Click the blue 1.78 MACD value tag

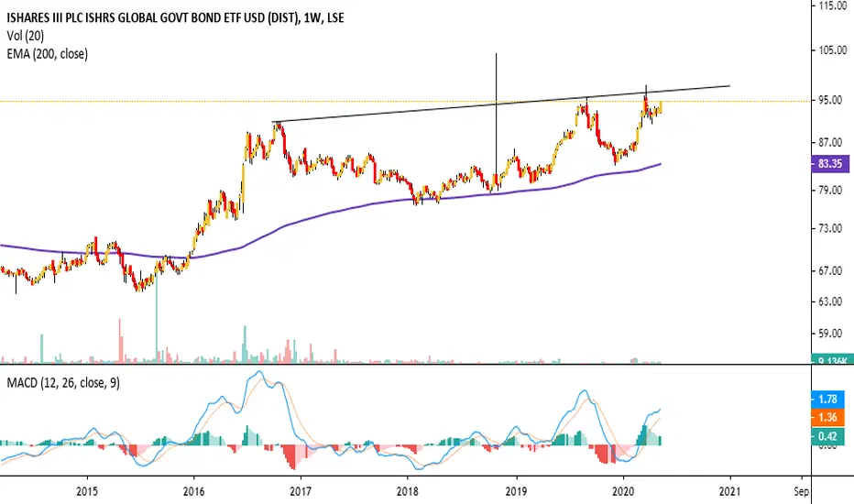click(827, 400)
